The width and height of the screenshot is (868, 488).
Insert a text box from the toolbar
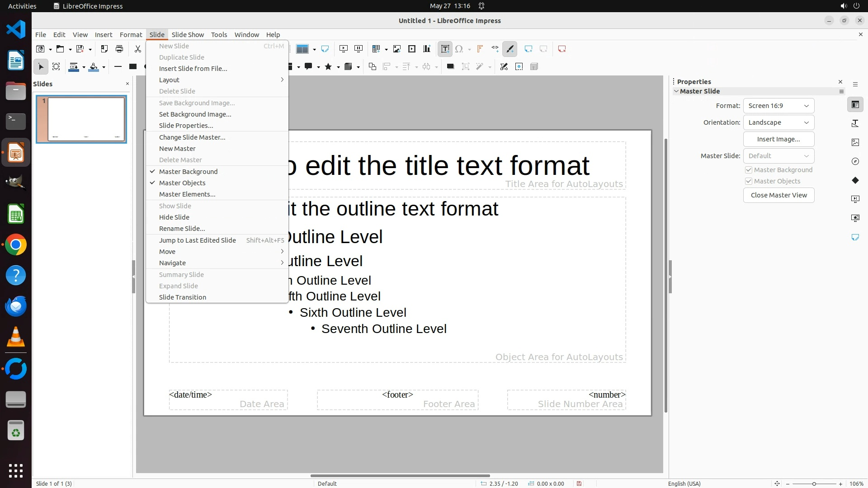[x=445, y=49]
